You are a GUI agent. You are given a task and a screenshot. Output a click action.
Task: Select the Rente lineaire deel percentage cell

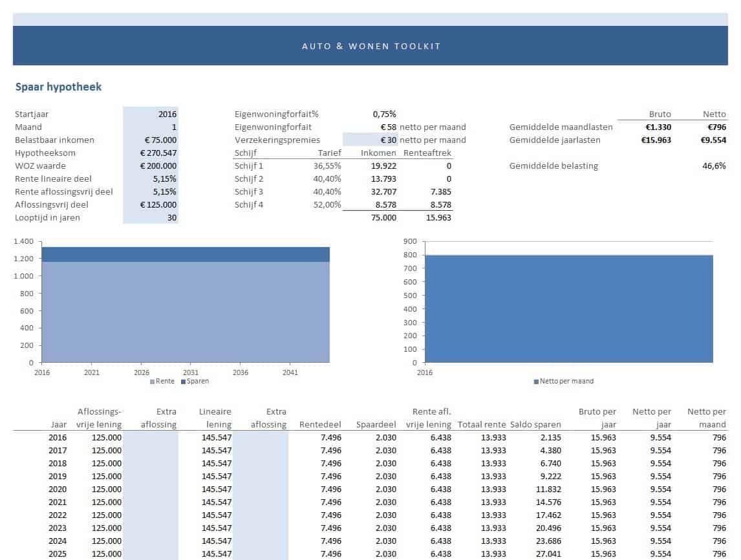pyautogui.click(x=150, y=178)
